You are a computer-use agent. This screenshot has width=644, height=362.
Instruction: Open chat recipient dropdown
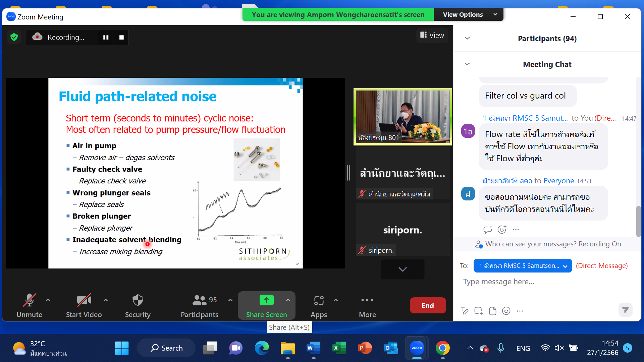[x=523, y=266]
